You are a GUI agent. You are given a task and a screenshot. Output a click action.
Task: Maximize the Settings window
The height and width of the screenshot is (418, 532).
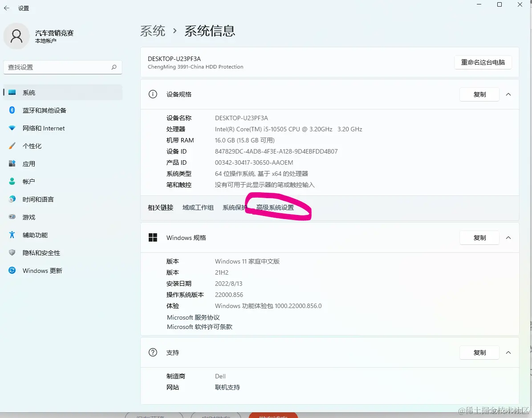coord(500,4)
